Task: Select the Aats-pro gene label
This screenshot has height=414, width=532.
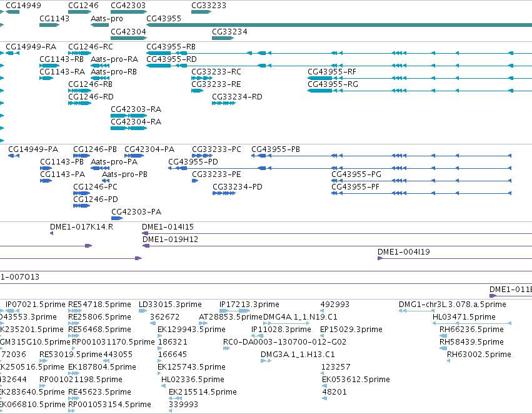Action: pos(107,18)
